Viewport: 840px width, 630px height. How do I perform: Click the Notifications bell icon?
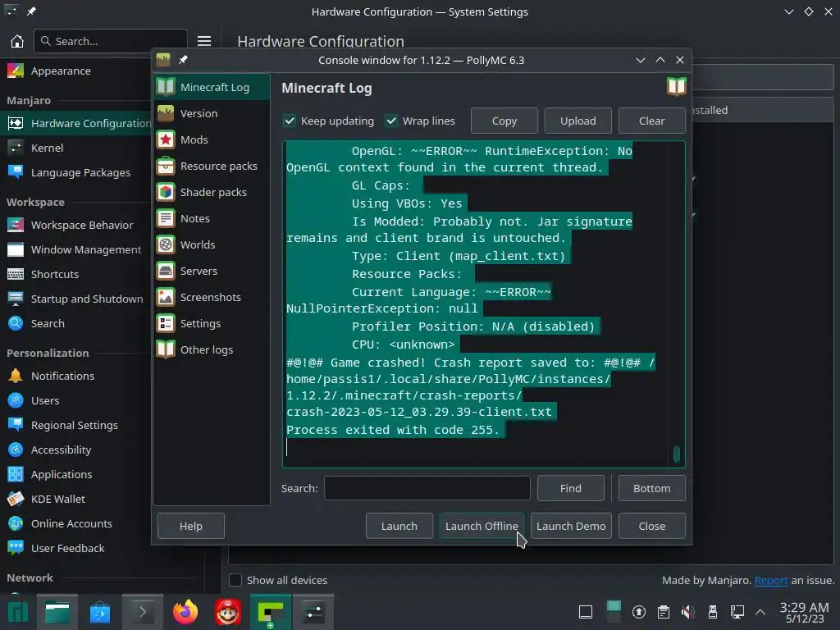pos(16,376)
